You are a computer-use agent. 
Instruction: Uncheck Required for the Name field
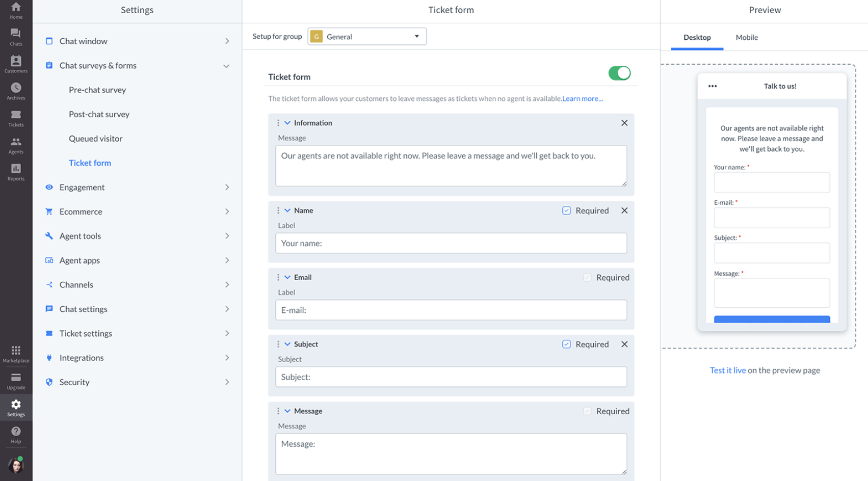(x=566, y=210)
